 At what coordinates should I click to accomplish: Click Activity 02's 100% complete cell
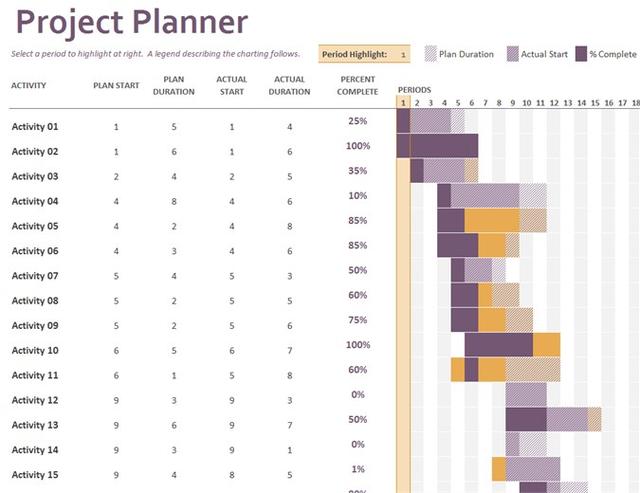click(358, 146)
